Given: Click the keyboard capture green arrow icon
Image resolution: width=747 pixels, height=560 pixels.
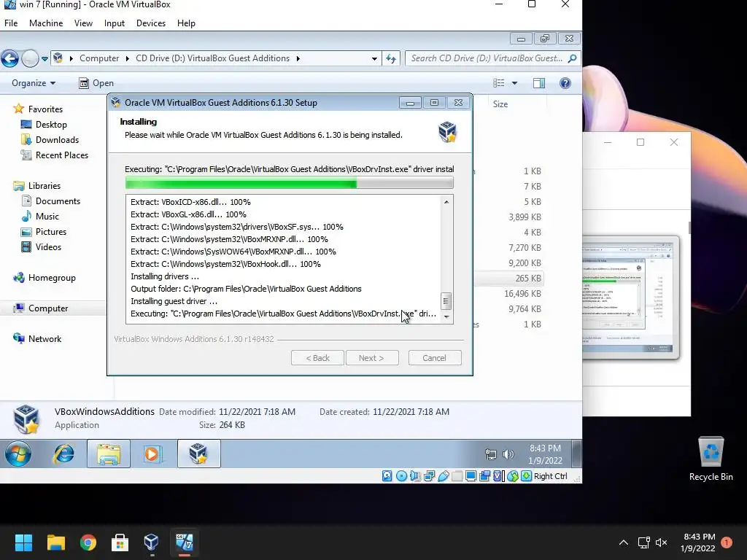Looking at the screenshot, I should 526,475.
